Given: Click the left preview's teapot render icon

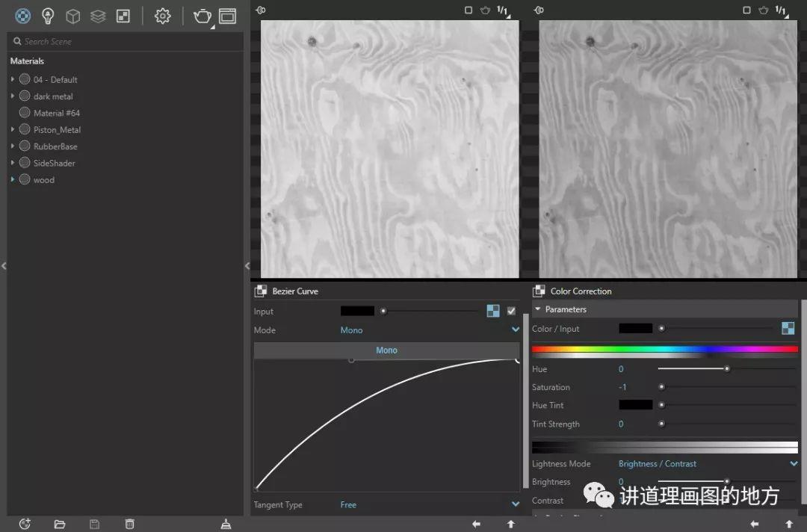Looking at the screenshot, I should click(x=485, y=10).
